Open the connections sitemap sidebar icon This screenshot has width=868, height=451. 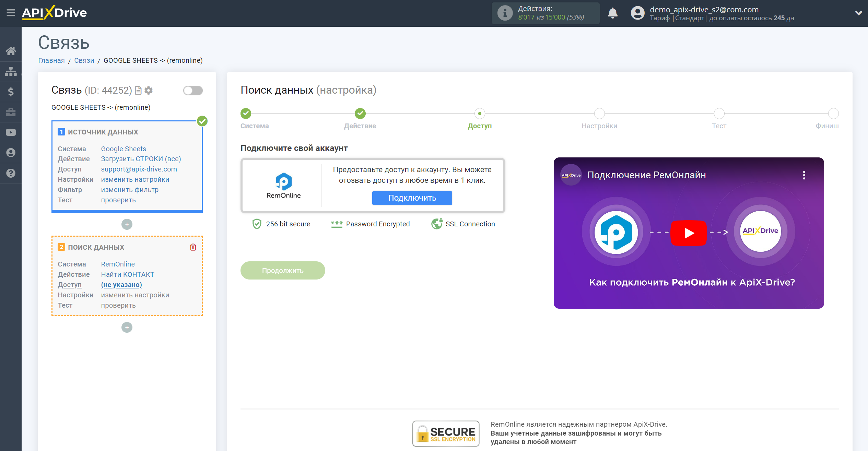tap(11, 71)
